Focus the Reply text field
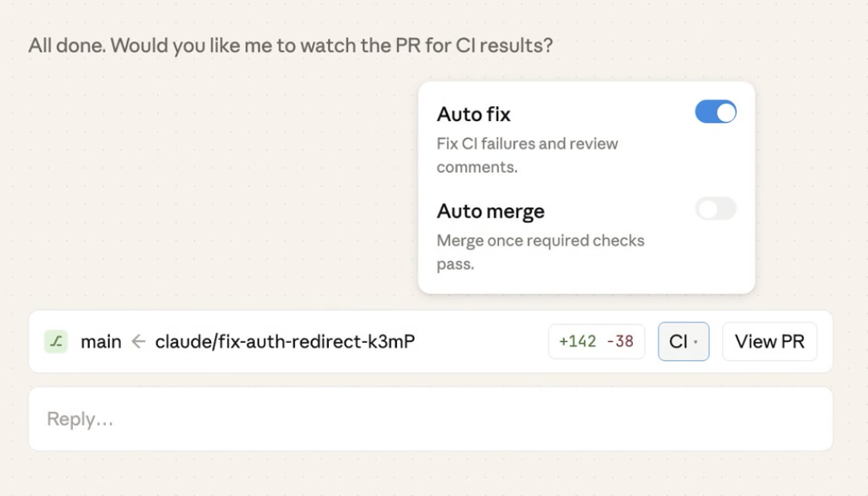Viewport: 868px width, 496px height. coord(430,419)
